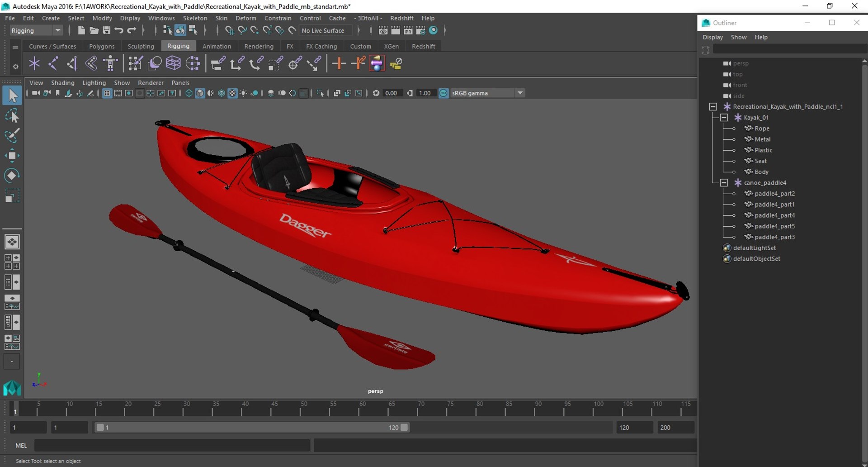This screenshot has width=868, height=467.
Task: Click the range slider end handle at 120
Action: click(404, 427)
